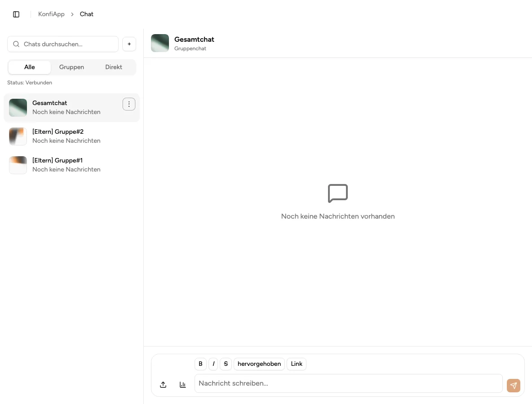532x404 pixels.
Task: Switch to the Alle tab
Action: 30,67
